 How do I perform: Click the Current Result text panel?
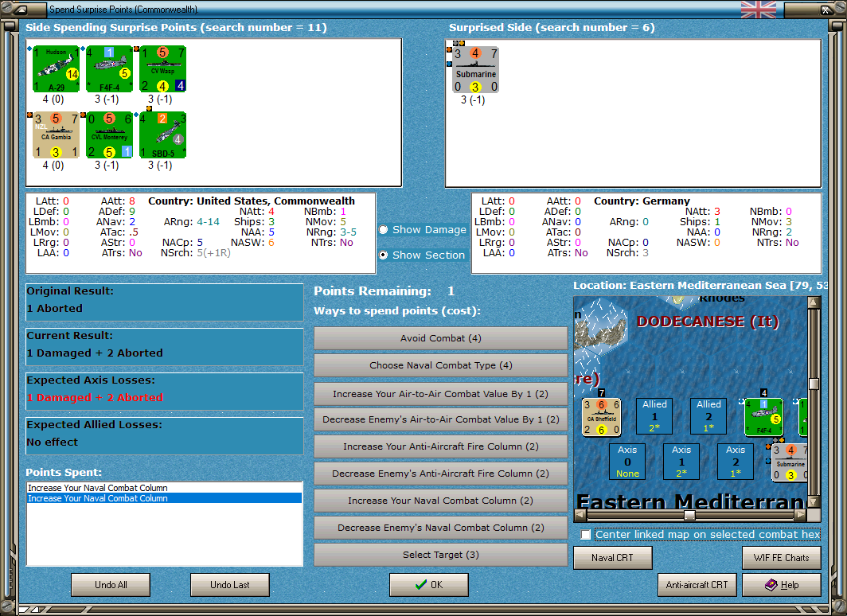164,347
